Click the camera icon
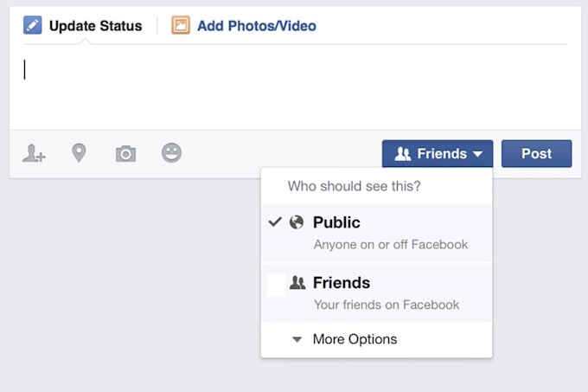588x392 pixels. click(x=125, y=154)
